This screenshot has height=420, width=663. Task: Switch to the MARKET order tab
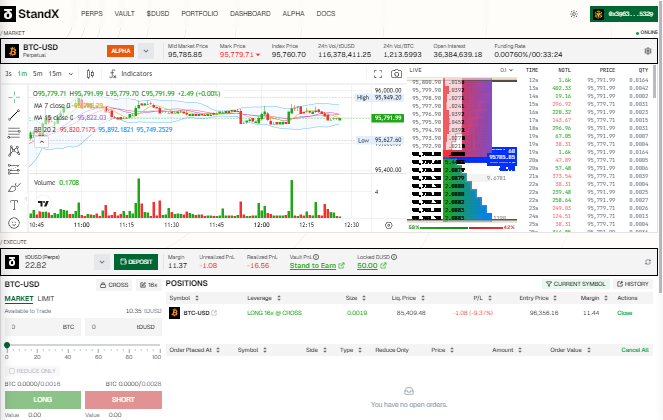[19, 299]
